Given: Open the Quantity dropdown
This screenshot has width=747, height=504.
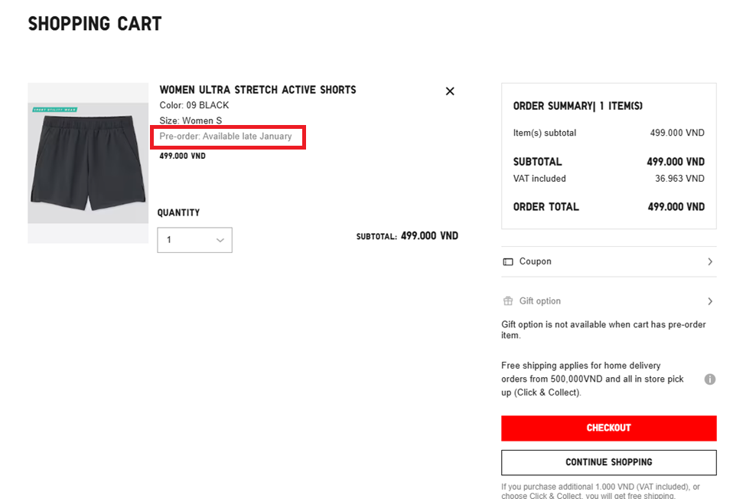Looking at the screenshot, I should 195,240.
